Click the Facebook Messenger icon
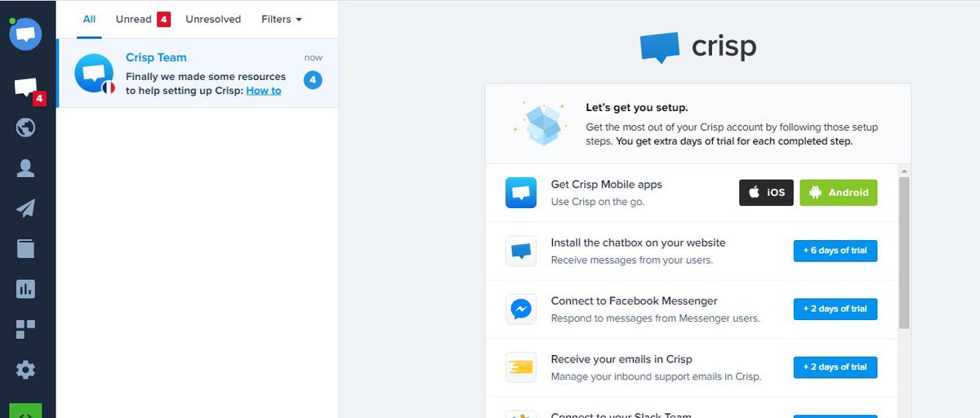This screenshot has height=418, width=980. pyautogui.click(x=521, y=309)
